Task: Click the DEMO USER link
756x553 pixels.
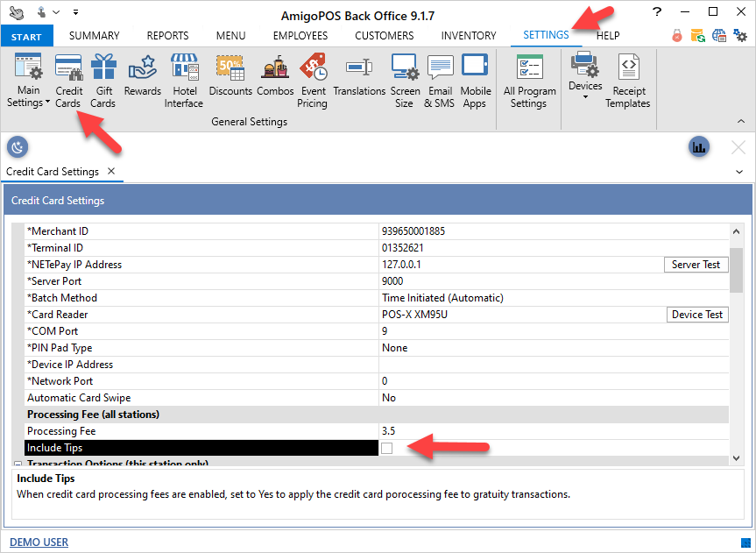Action: [39, 542]
